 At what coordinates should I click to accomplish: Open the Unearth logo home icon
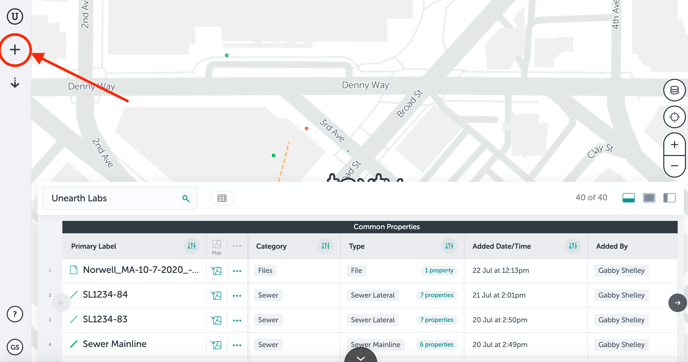click(x=15, y=17)
